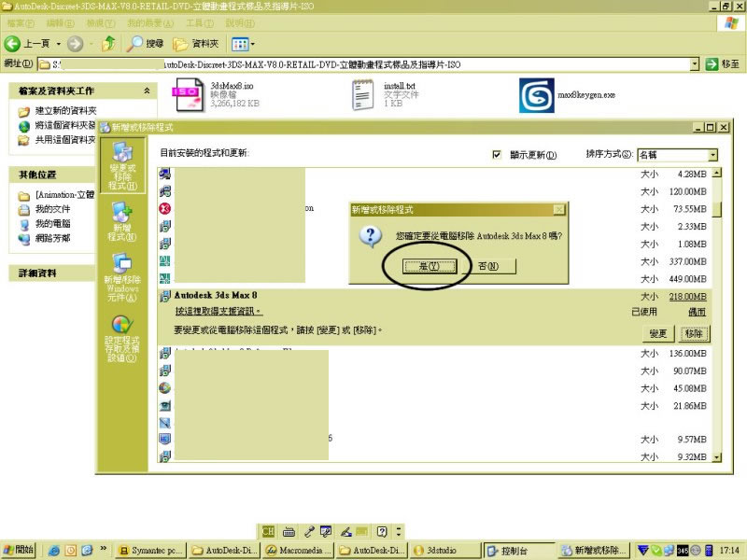This screenshot has width=747, height=560.
Task: Show hidden quick launch items via » chevron
Action: click(104, 549)
